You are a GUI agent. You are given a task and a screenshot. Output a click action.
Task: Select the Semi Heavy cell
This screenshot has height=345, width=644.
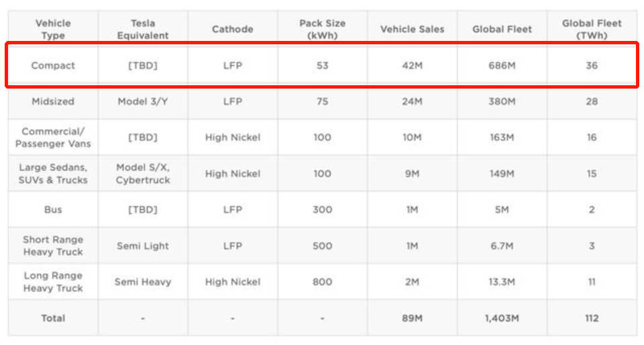[x=143, y=282]
